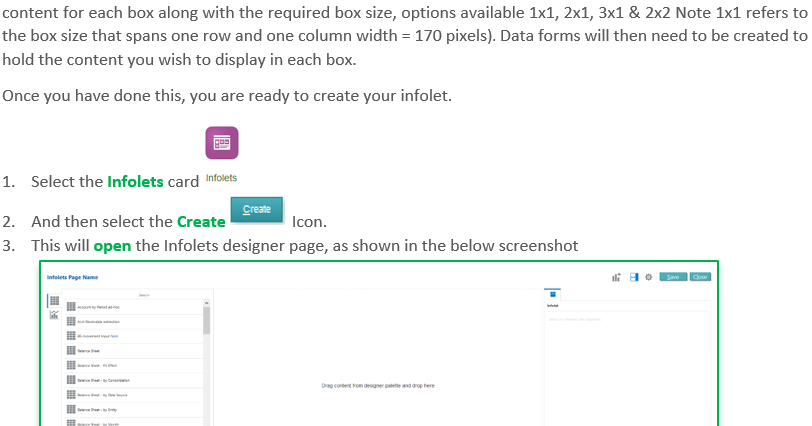Viewport: 812px width, 426px height.
Task: Click grid icon beside 'Acct Receivable' row
Action: pos(71,321)
